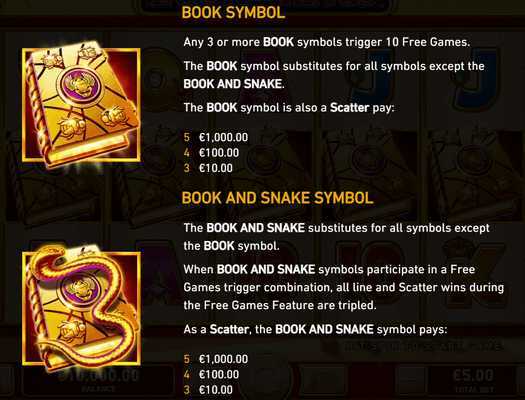Click the 'As a Scatter' pays line

[315, 330]
